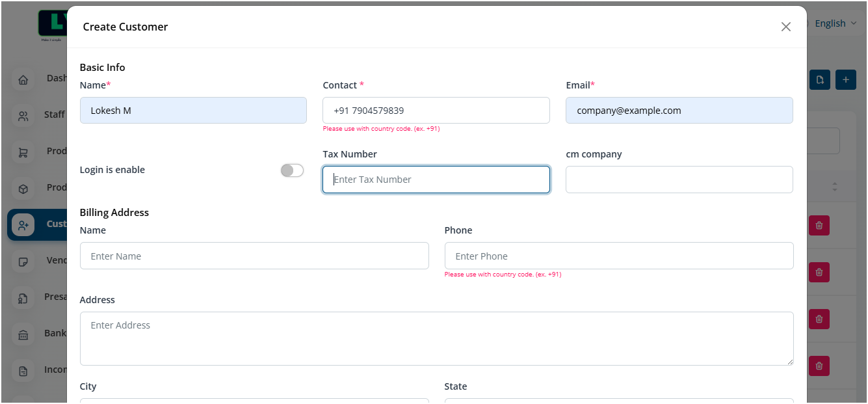The width and height of the screenshot is (868, 404).
Task: Expand the sort arrows in the table header
Action: coord(835,186)
